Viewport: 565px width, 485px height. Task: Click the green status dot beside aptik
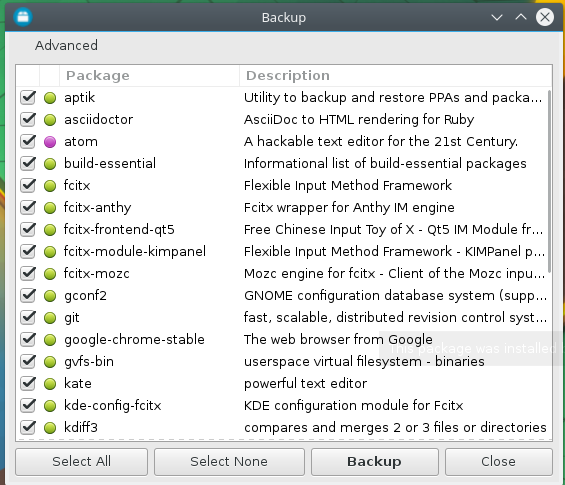coord(50,98)
